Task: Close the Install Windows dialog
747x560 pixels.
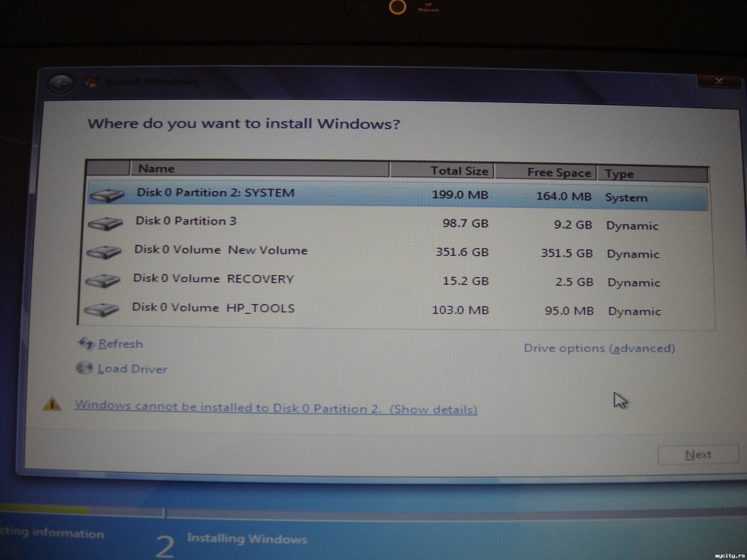Action: (718, 81)
